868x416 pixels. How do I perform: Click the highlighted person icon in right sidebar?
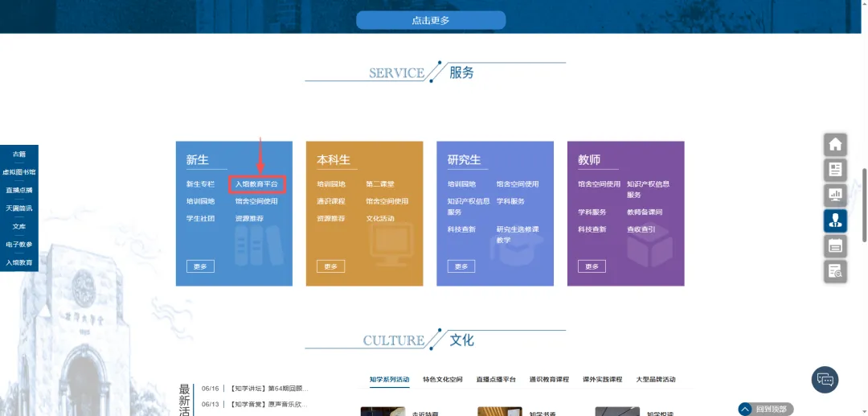[x=835, y=220]
